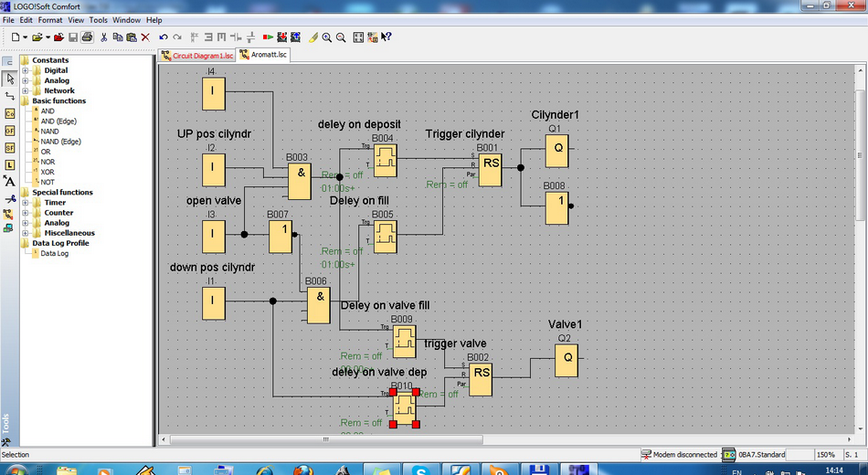Start simulation tool in left sidebar
This screenshot has height=475, width=868.
[x=10, y=216]
